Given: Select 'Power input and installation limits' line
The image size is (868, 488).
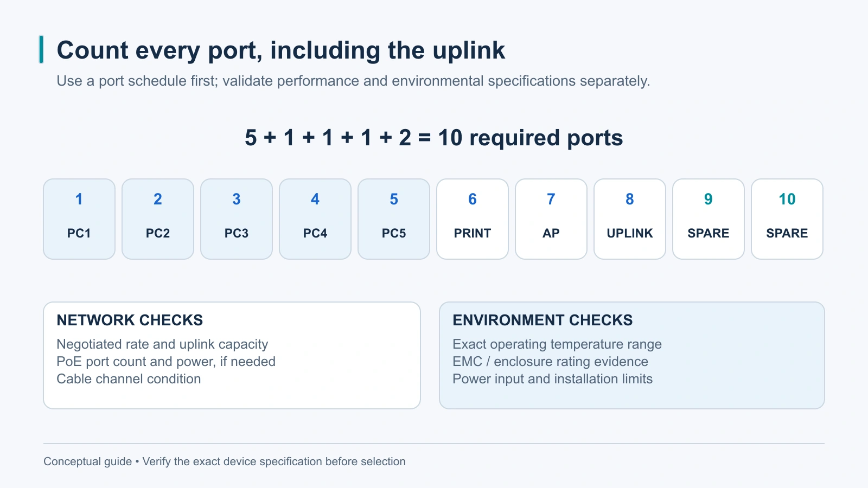Looking at the screenshot, I should click(x=552, y=379).
